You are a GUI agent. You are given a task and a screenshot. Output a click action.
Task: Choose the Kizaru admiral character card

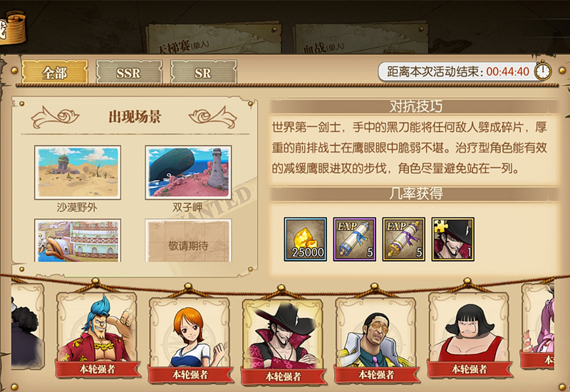click(x=376, y=339)
